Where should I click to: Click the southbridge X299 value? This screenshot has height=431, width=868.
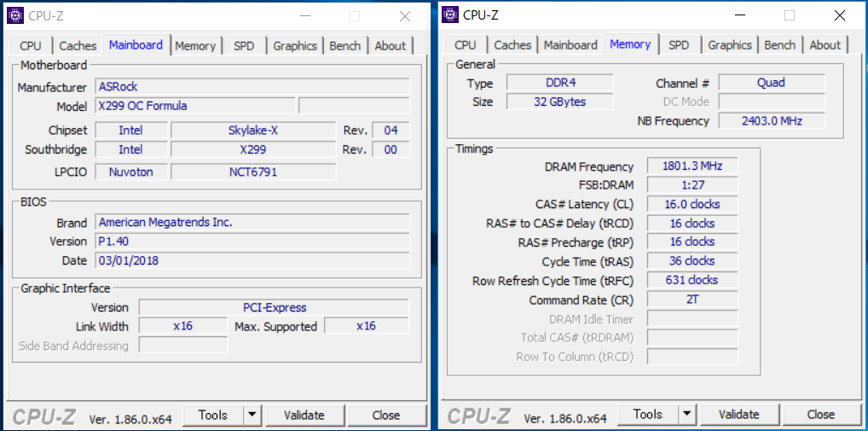253,149
